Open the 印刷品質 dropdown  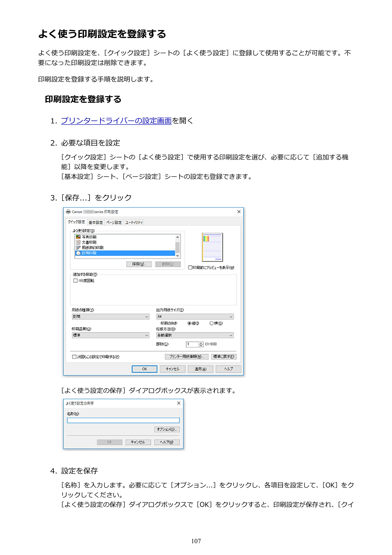click(x=111, y=335)
